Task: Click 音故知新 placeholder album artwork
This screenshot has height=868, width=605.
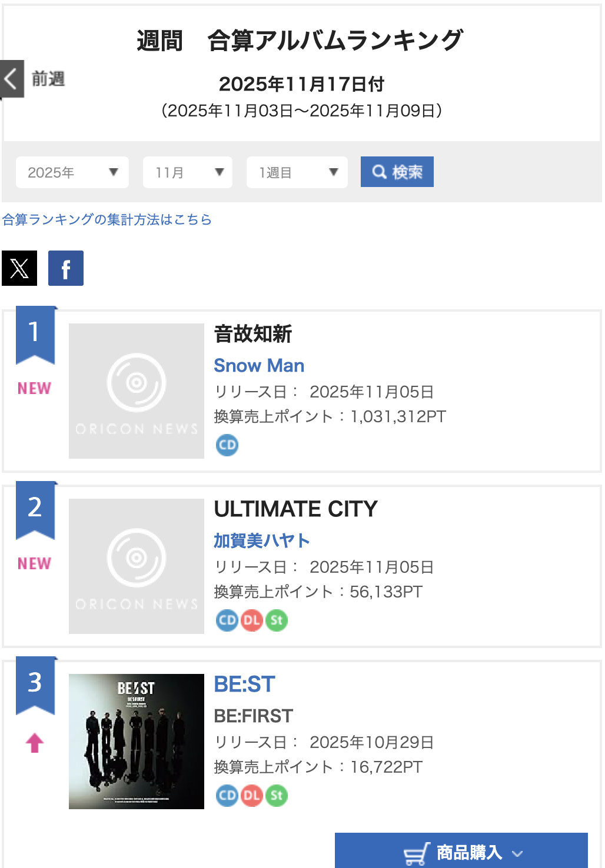Action: click(137, 391)
